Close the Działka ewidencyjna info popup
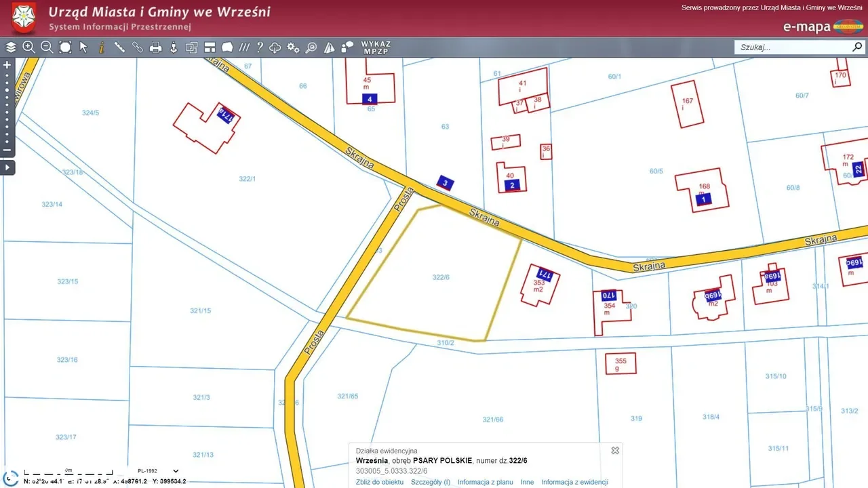This screenshot has height=488, width=868. [615, 451]
